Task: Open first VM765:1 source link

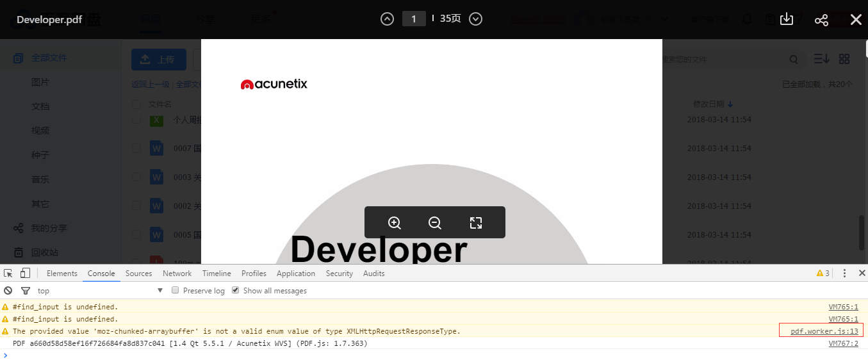Action: point(844,307)
